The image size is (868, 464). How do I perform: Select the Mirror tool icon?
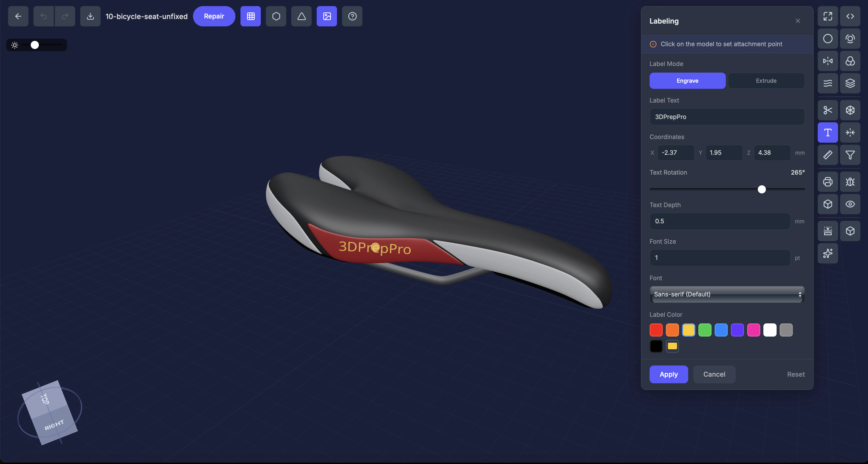click(828, 61)
